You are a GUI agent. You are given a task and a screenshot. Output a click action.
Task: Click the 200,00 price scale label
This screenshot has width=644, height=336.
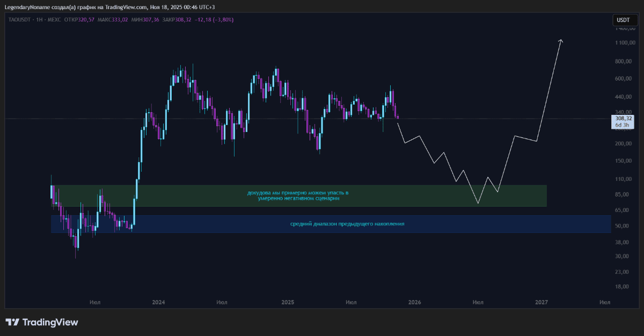click(624, 144)
